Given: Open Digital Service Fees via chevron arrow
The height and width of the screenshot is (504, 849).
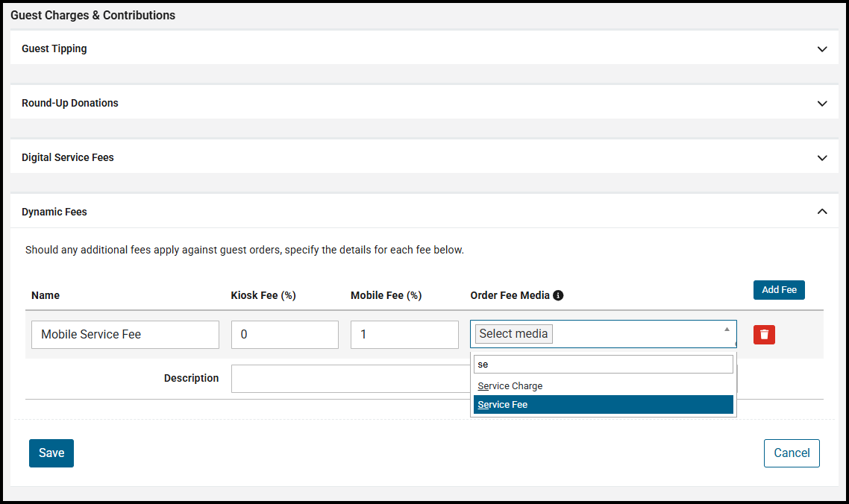Looking at the screenshot, I should [822, 158].
